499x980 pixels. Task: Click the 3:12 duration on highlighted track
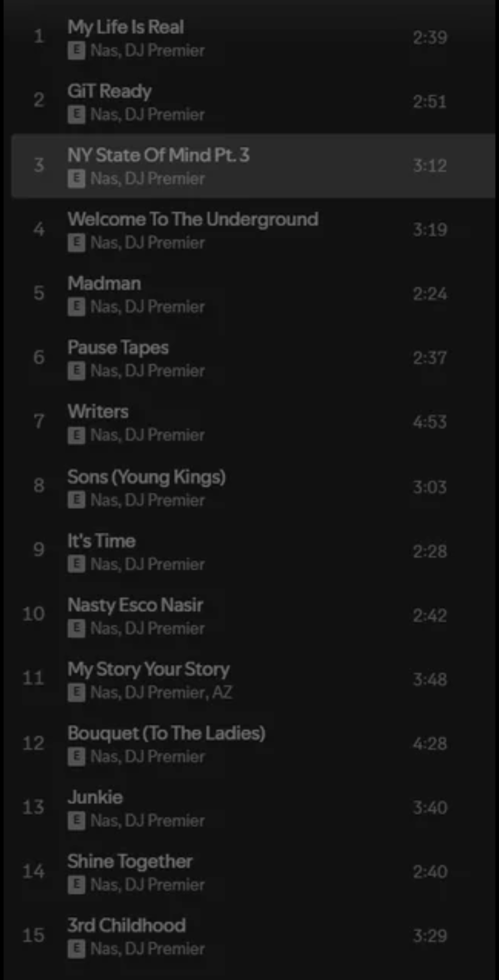[430, 165]
